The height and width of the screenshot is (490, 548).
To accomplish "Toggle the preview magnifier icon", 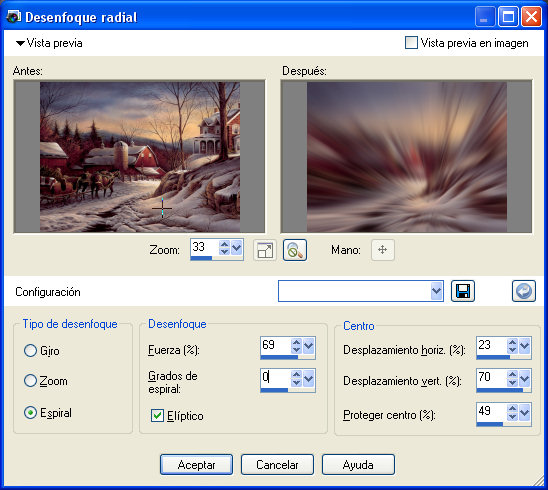I will tap(295, 250).
